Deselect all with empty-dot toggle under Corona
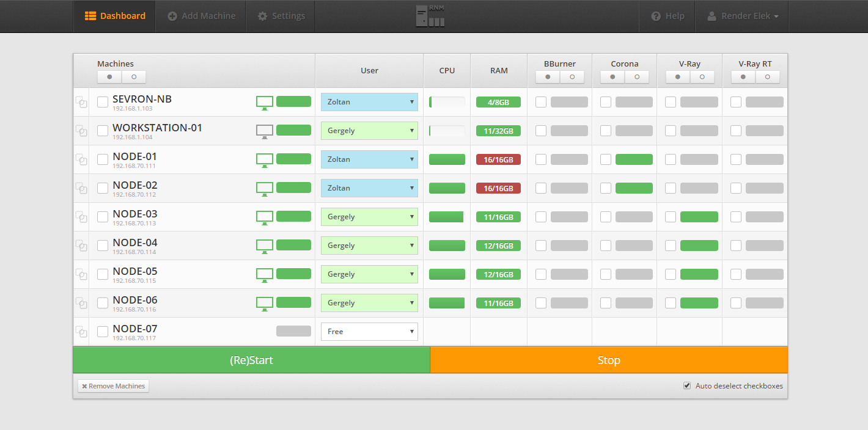The image size is (868, 430). click(x=637, y=77)
